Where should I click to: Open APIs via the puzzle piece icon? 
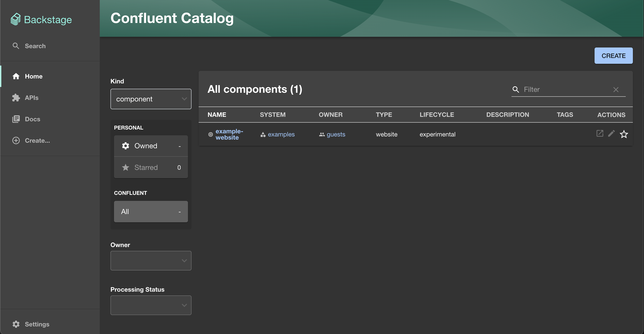click(x=16, y=98)
